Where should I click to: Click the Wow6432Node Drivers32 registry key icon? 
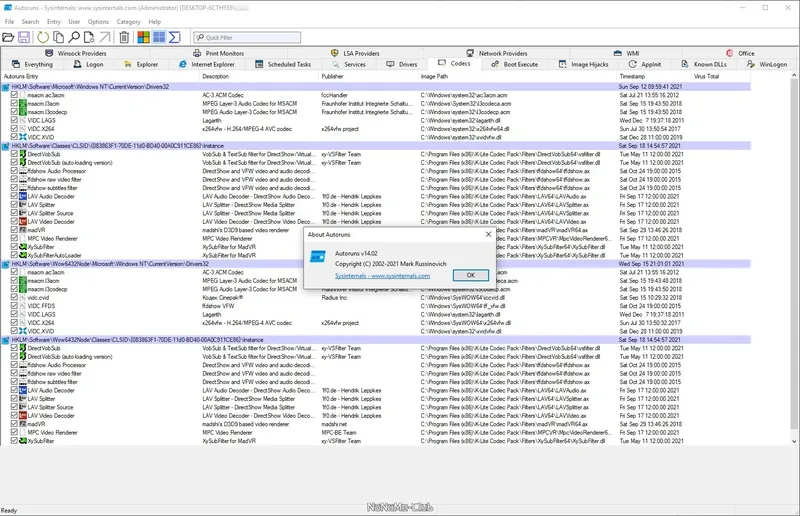point(6,264)
